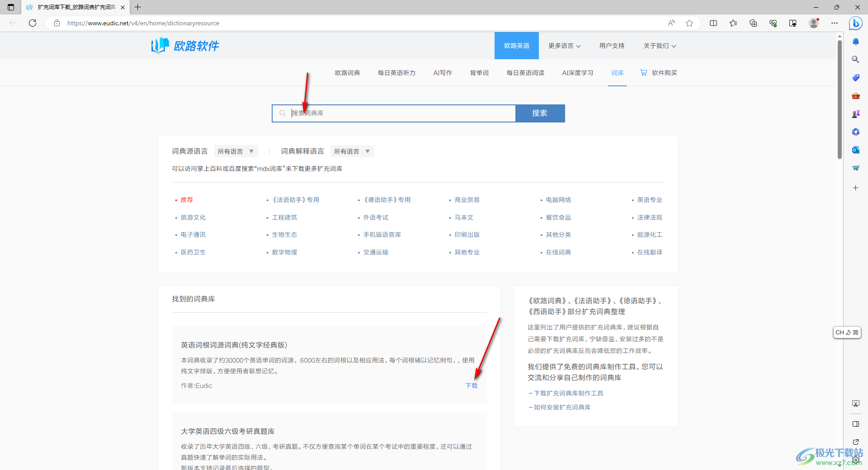Select the 手机版语音库 category

point(382,235)
